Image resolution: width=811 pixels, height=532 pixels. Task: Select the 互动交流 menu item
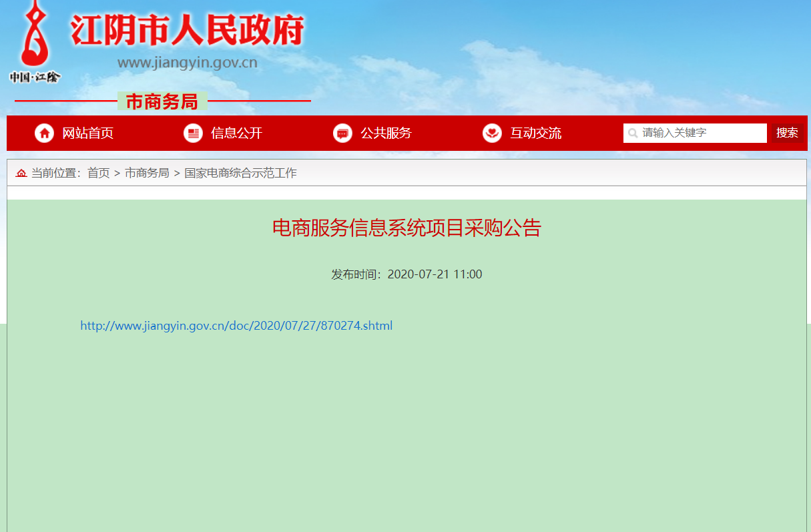point(535,134)
